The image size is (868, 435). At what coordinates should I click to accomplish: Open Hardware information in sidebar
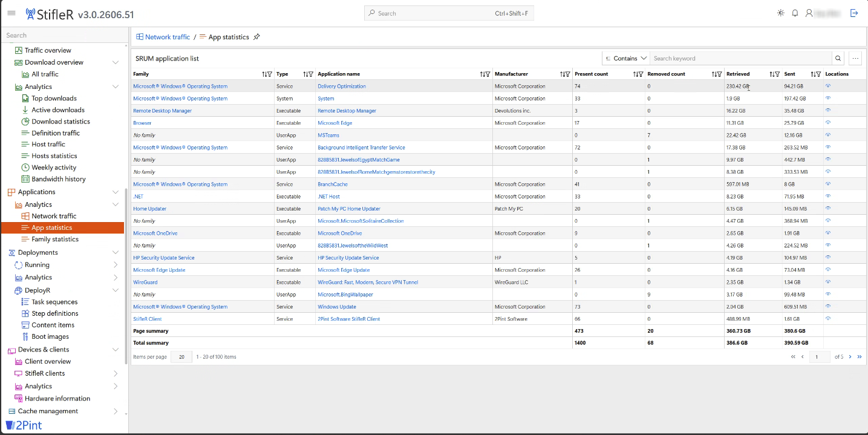pos(57,399)
